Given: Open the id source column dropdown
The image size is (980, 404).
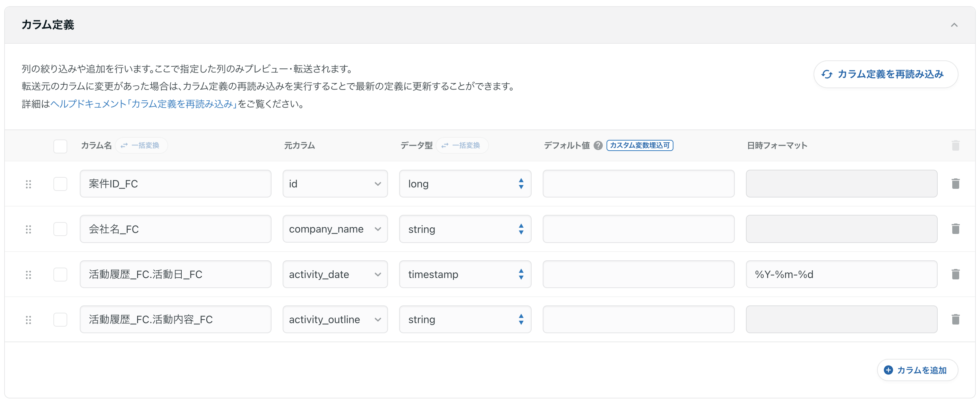Looking at the screenshot, I should [335, 184].
